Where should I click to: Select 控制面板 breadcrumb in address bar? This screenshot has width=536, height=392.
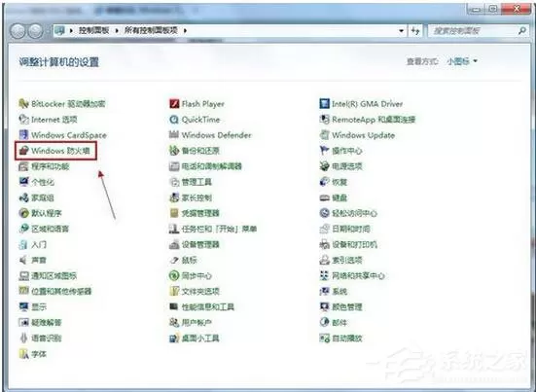(x=94, y=30)
